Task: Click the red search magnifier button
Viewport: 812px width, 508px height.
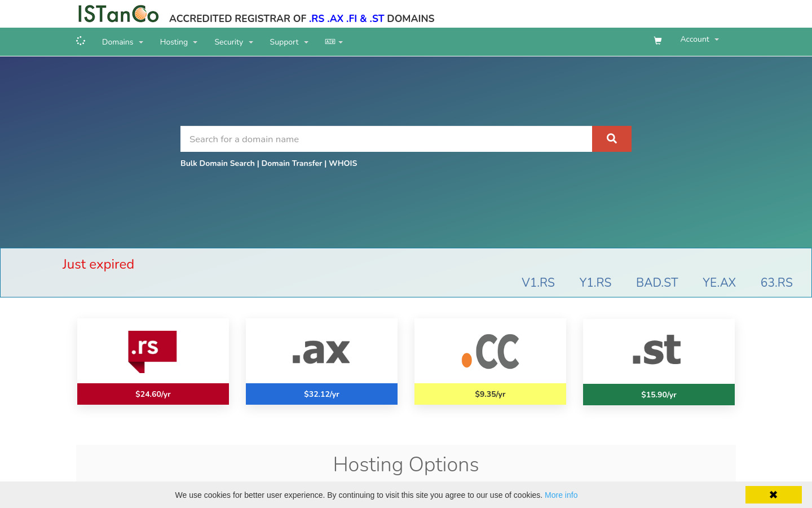Action: point(612,139)
